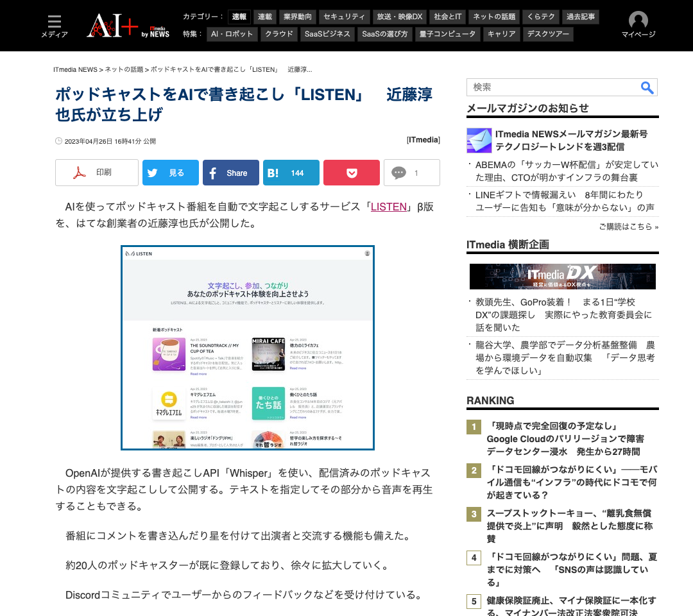Open the 社会とIT category
This screenshot has height=616, width=693.
click(448, 17)
